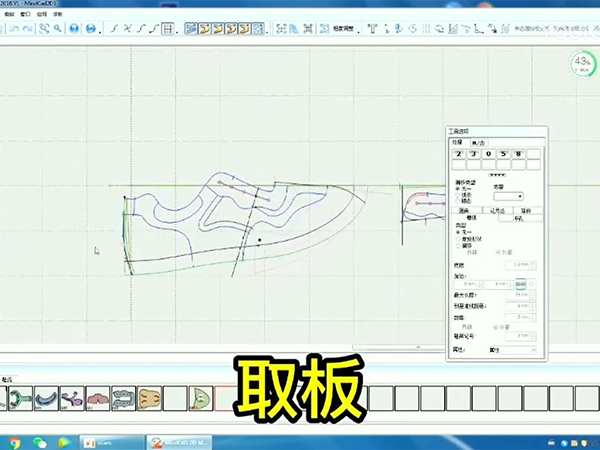This screenshot has width=600, height=450.
Task: Click the L-shaped angle measure icon
Action: [479, 29]
